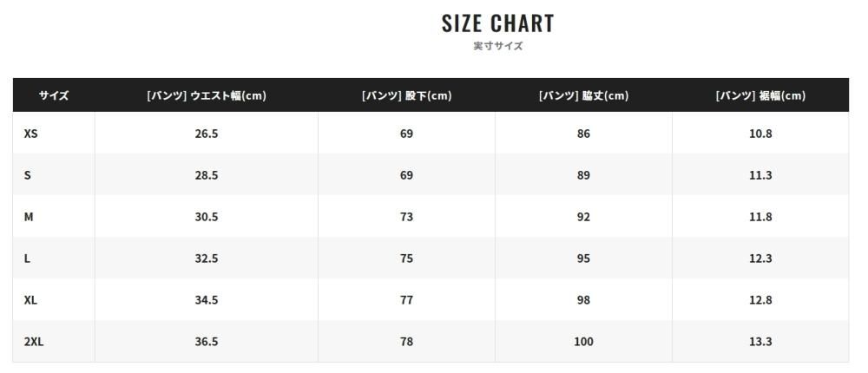This screenshot has width=868, height=373.
Task: Select the M size row label
Action: tap(29, 216)
